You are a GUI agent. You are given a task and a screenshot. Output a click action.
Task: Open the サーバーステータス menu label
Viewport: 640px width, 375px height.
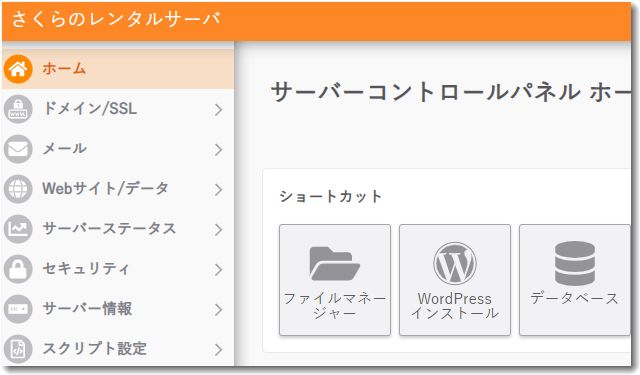(109, 229)
